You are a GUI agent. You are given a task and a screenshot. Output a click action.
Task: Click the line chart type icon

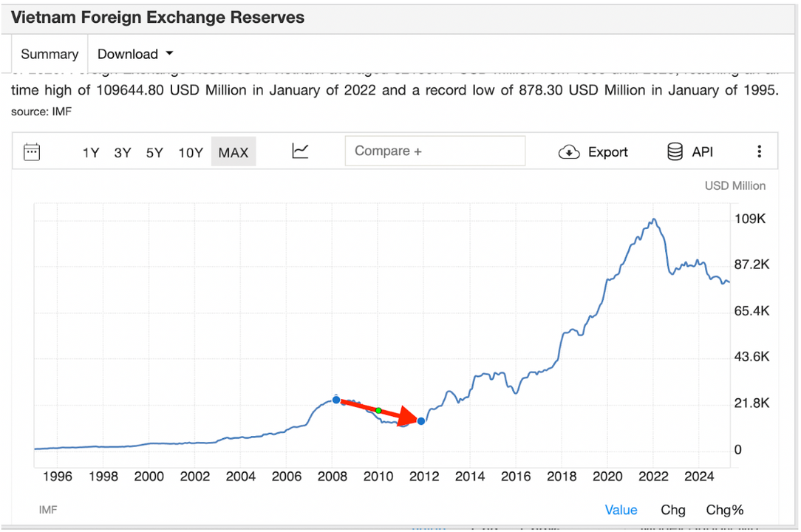coord(300,151)
